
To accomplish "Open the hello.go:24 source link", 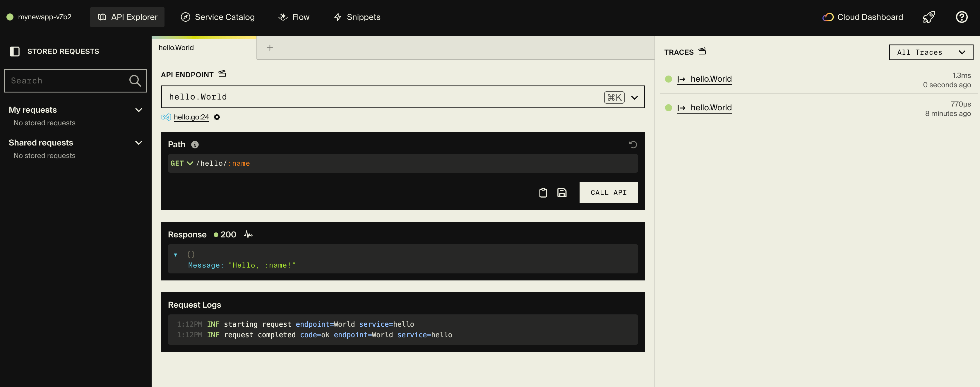I will click(x=191, y=117).
